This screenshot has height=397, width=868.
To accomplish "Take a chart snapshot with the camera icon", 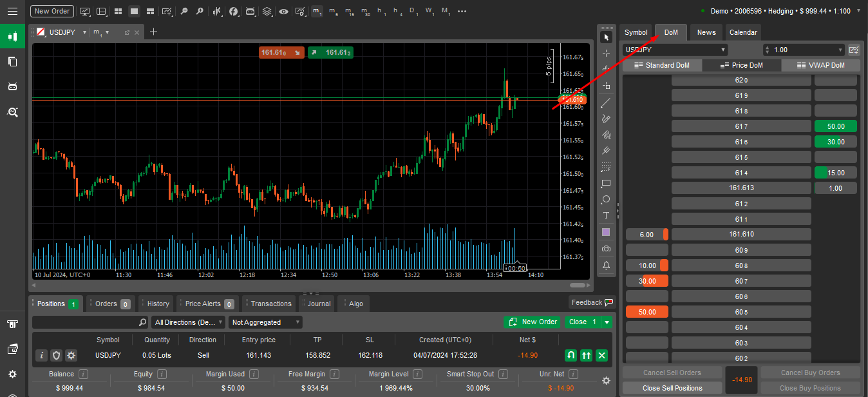I will tap(606, 249).
